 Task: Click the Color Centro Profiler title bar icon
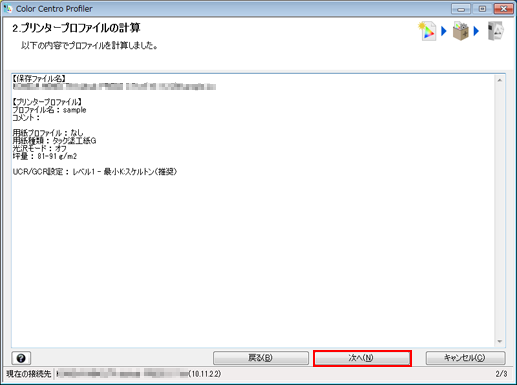(7, 8)
